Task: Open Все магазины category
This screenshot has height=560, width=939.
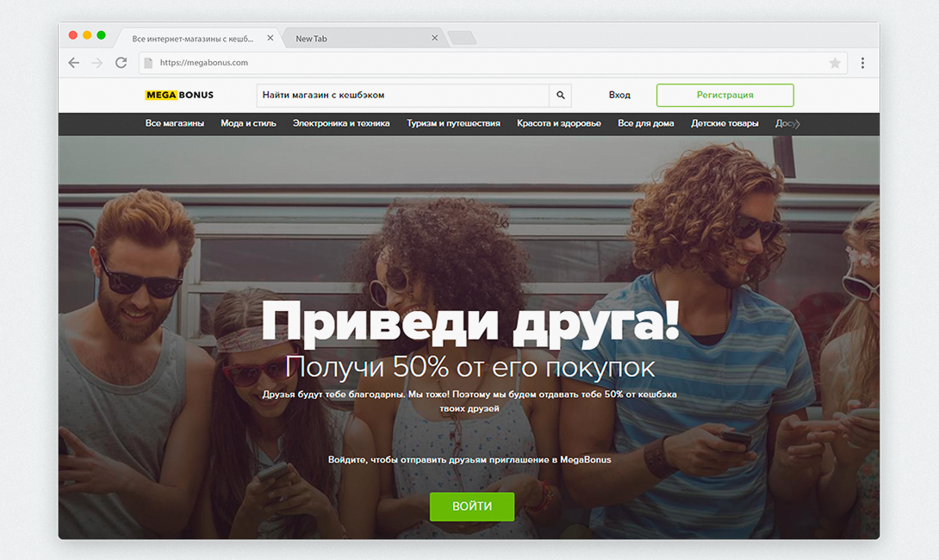Action: (x=174, y=123)
